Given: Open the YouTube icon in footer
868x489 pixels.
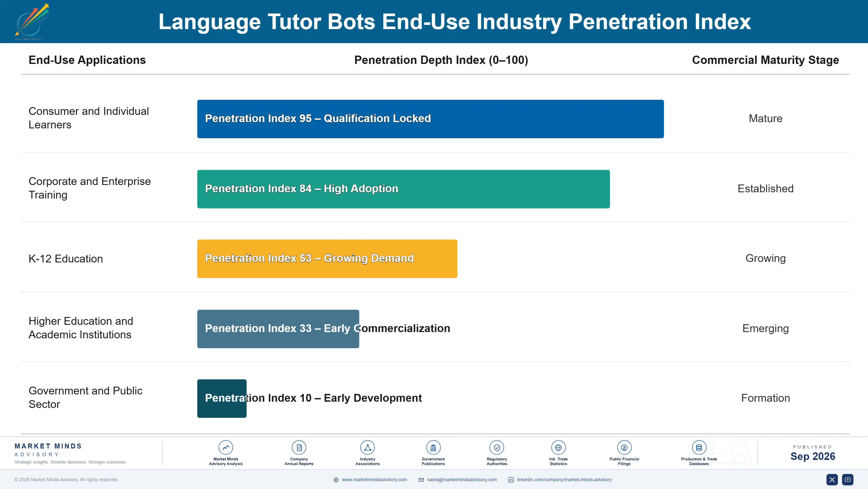Looking at the screenshot, I should click(847, 480).
